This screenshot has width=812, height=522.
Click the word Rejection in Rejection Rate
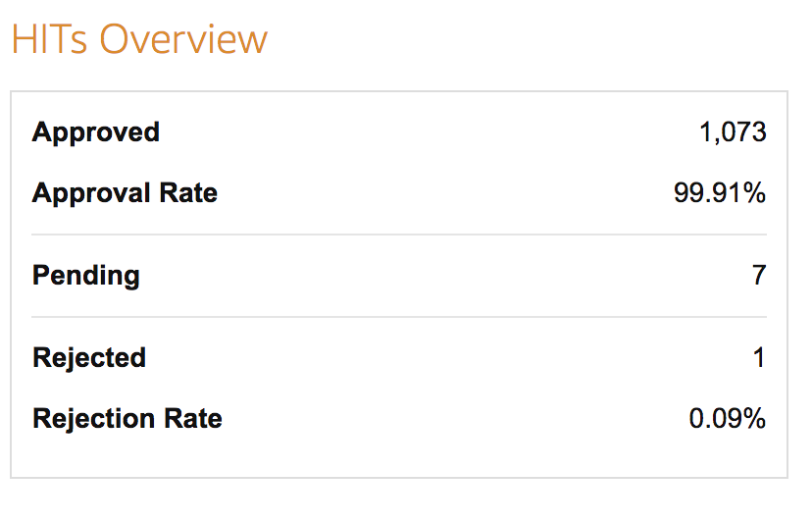coord(94,419)
